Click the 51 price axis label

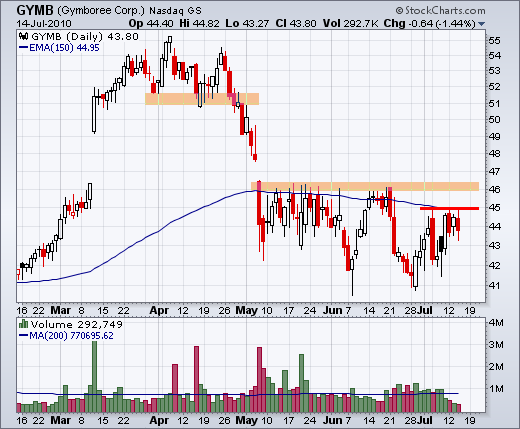click(x=495, y=104)
